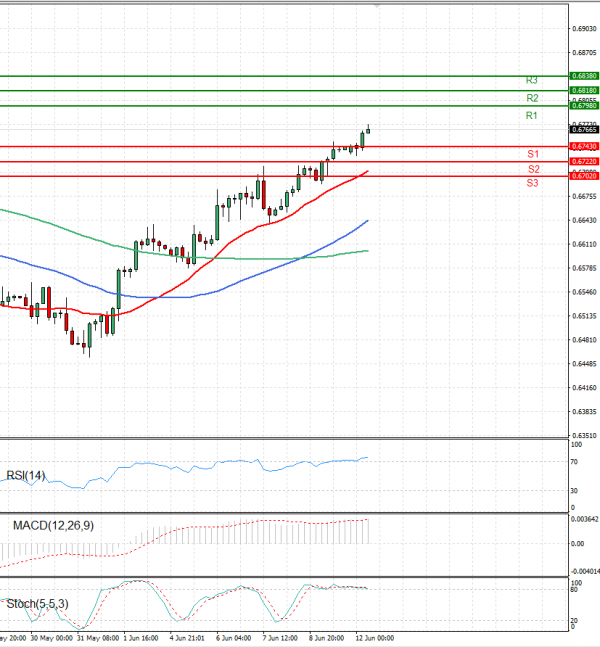Screen dimensions: 600x647
Task: Click the 0.64160 price axis value
Action: point(584,387)
